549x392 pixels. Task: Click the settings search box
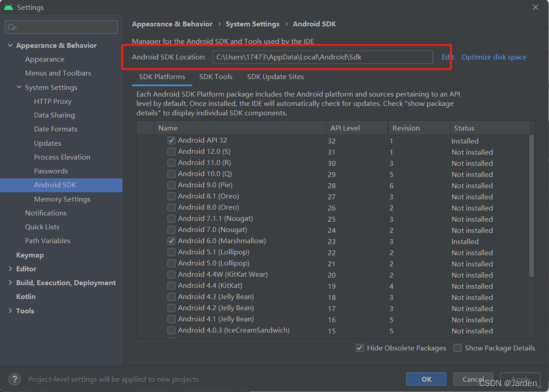pos(61,27)
